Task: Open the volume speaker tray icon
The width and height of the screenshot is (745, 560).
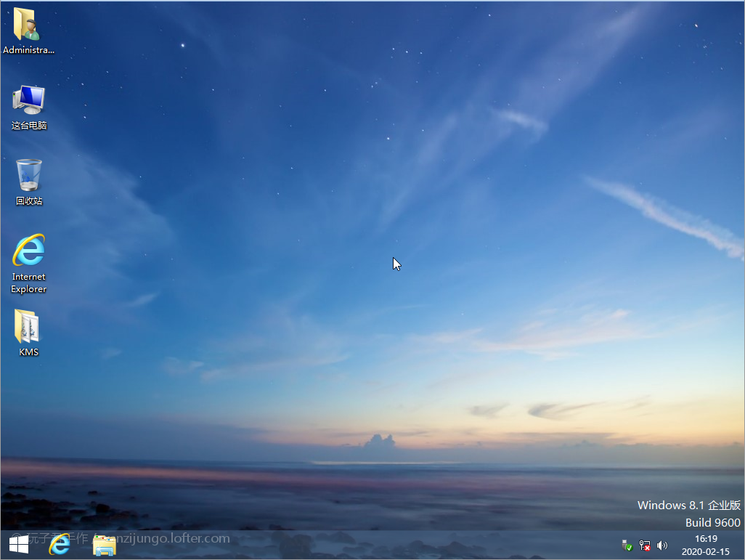Action: (661, 545)
